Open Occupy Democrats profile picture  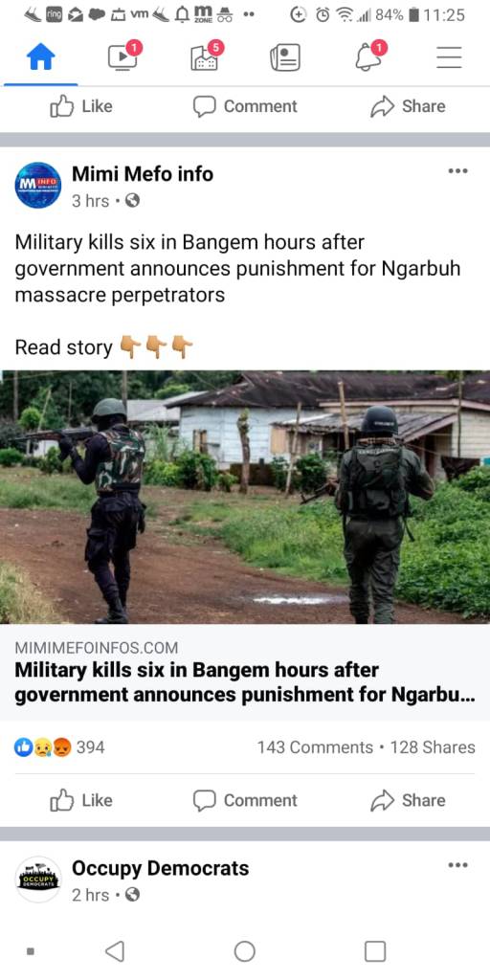(x=38, y=880)
